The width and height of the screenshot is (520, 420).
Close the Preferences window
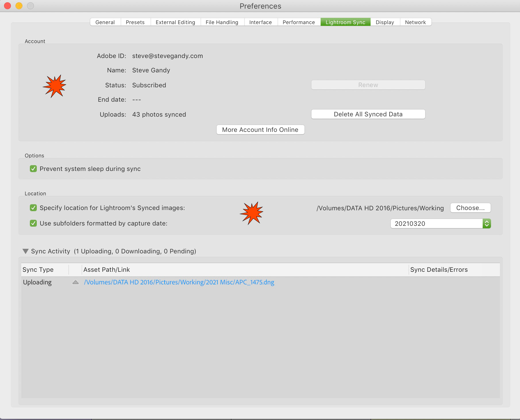pyautogui.click(x=7, y=6)
